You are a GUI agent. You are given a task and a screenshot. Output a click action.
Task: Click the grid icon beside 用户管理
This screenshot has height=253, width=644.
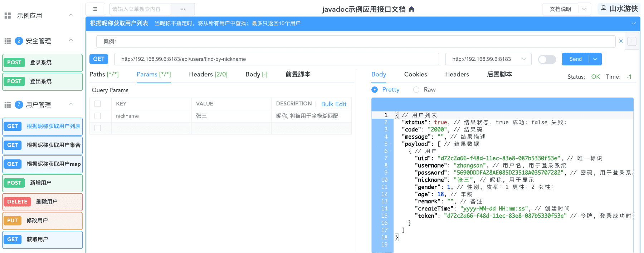tap(8, 105)
